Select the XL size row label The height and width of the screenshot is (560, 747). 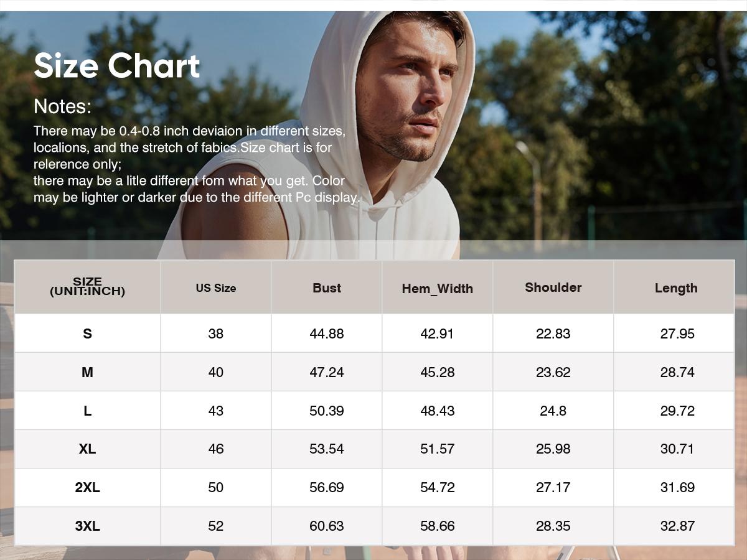(x=87, y=449)
